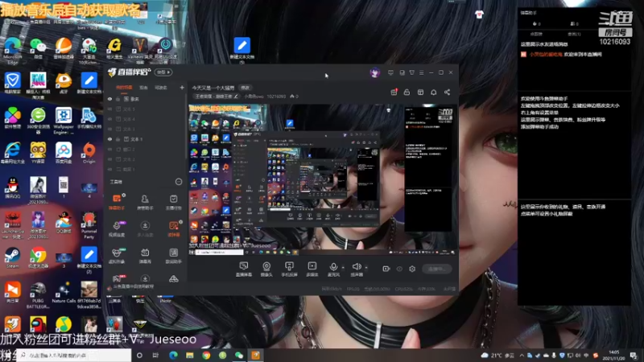Toggle visibility of first source row

click(x=109, y=99)
